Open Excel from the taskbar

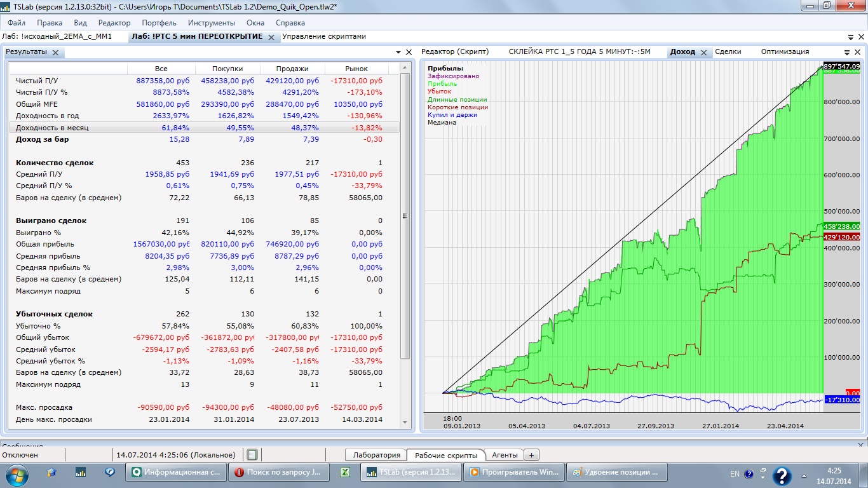click(345, 473)
